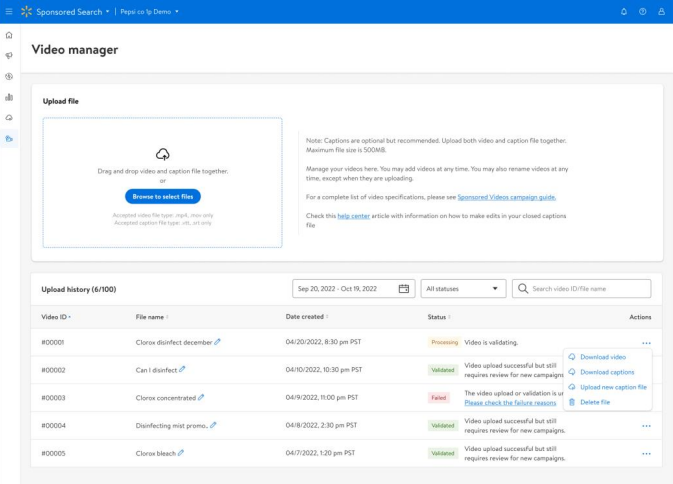
Task: Click Browse to select files button
Action: (162, 197)
